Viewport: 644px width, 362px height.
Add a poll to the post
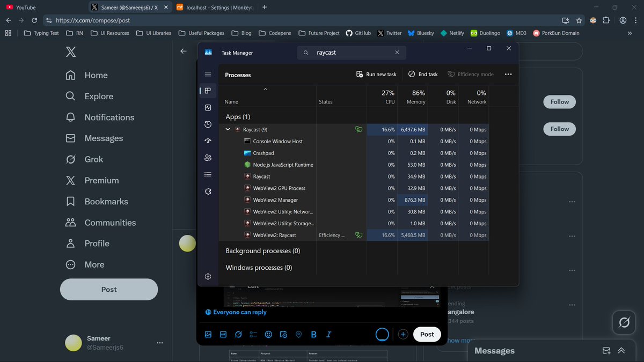click(x=253, y=334)
